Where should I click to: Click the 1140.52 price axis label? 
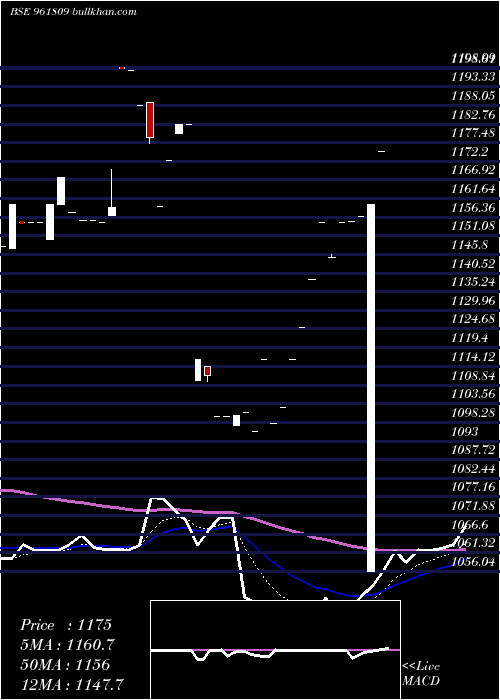(x=473, y=264)
